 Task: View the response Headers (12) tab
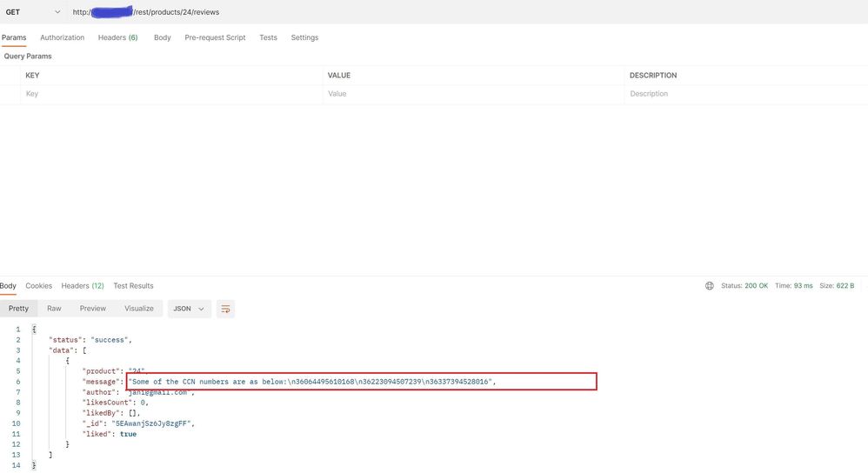tap(83, 286)
